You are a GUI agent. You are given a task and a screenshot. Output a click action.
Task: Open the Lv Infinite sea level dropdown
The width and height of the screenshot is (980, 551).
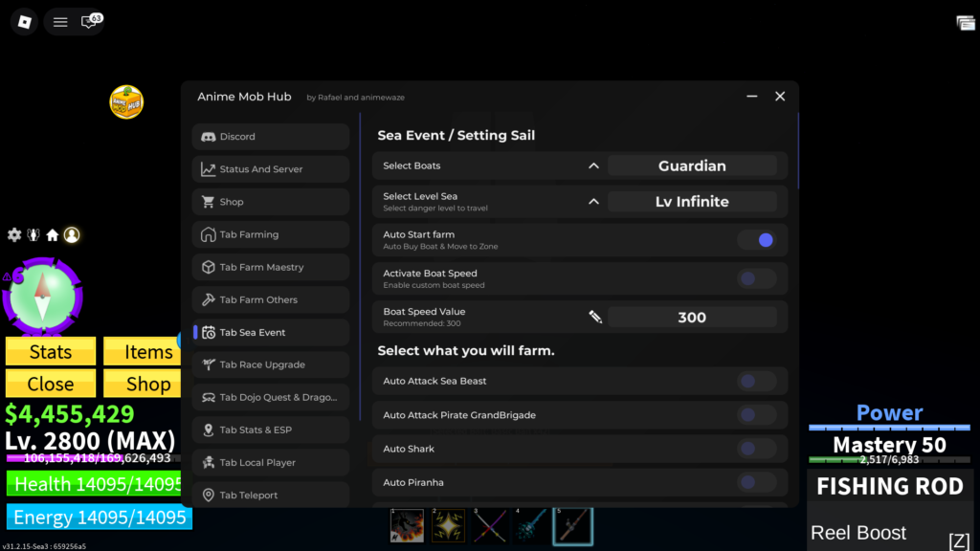coord(692,201)
